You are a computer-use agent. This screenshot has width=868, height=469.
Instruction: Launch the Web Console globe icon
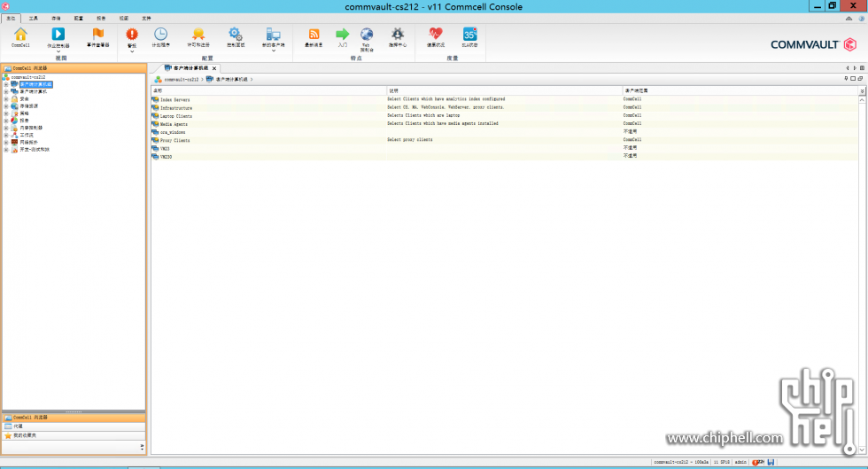click(367, 35)
